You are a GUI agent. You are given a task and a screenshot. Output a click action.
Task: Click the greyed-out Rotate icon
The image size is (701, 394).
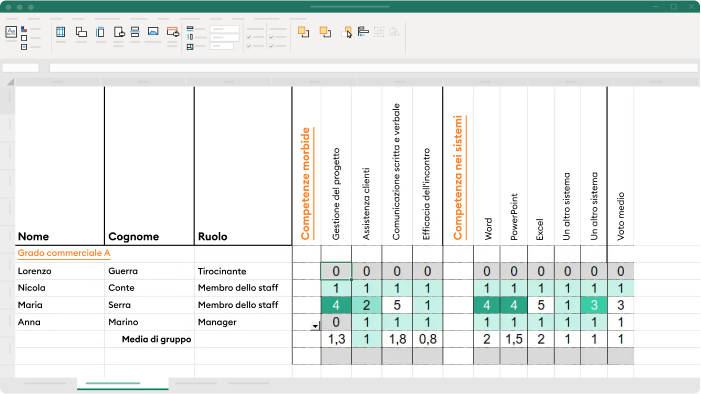tap(394, 32)
